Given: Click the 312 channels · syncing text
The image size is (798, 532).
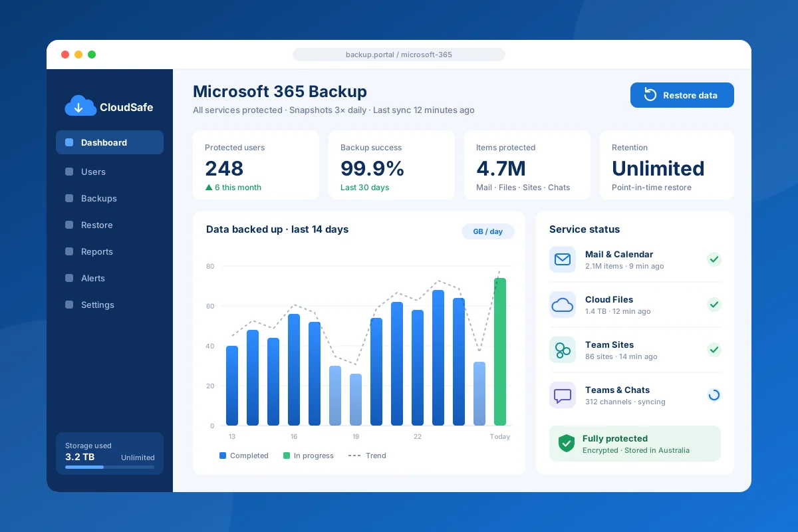Looking at the screenshot, I should click(625, 402).
